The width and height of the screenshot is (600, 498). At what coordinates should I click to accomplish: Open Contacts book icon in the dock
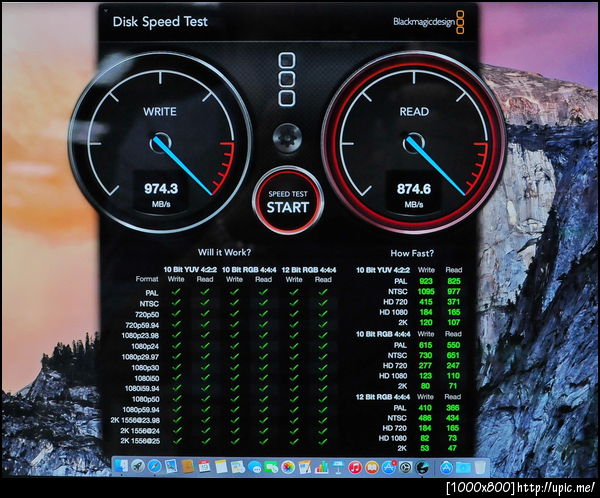coord(188,467)
